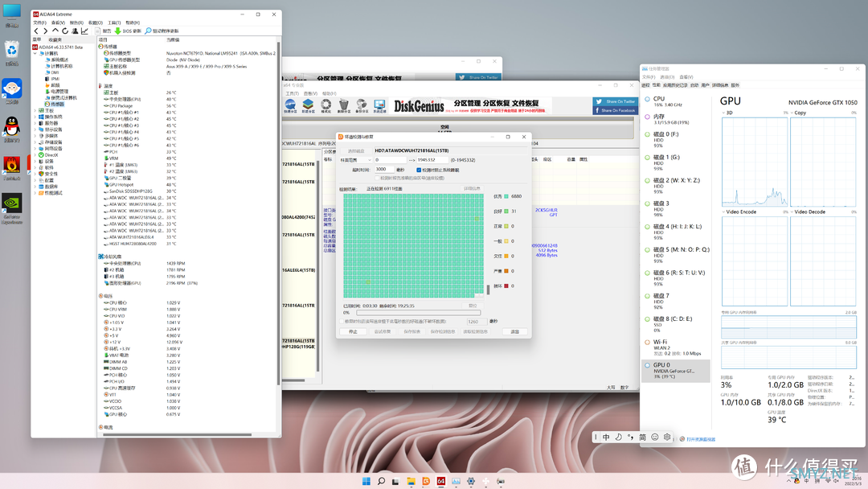Click the scan progress bar at 0%
Screen dimensions: 868x489
tap(419, 313)
